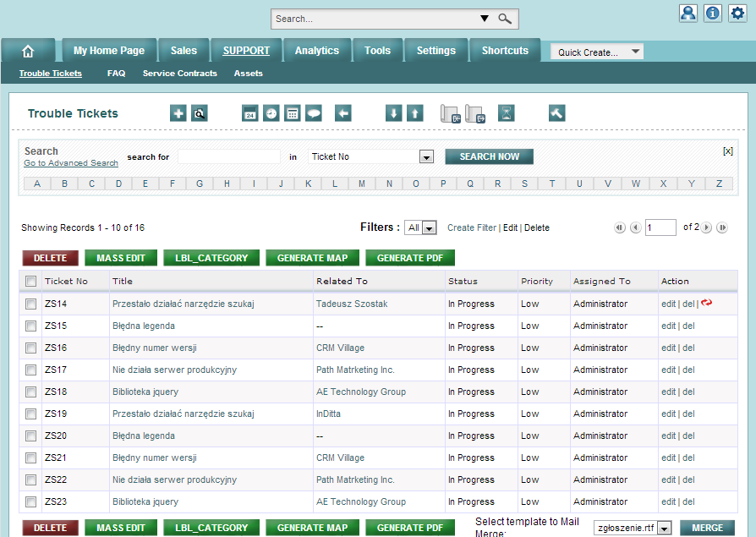This screenshot has width=756, height=537.
Task: Click the MERGE button
Action: [x=707, y=528]
